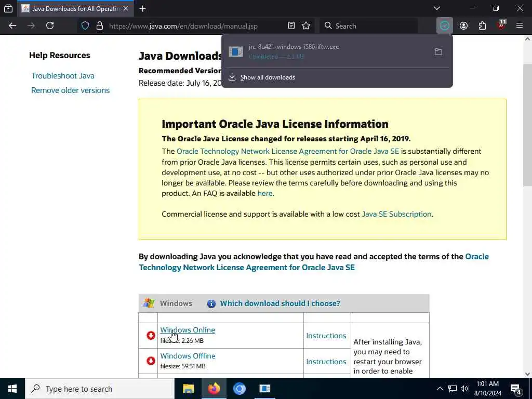Click the page vertical scrollbar thumb
The height and width of the screenshot is (399, 532).
coord(527,125)
